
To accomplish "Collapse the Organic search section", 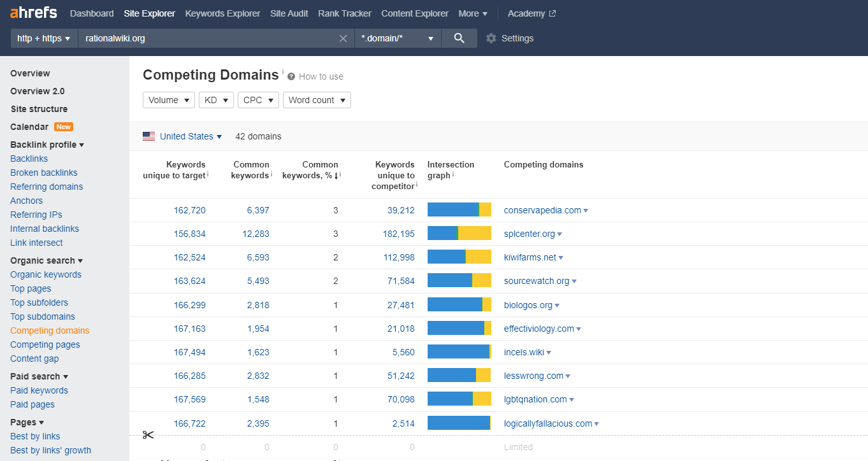I will tap(47, 260).
